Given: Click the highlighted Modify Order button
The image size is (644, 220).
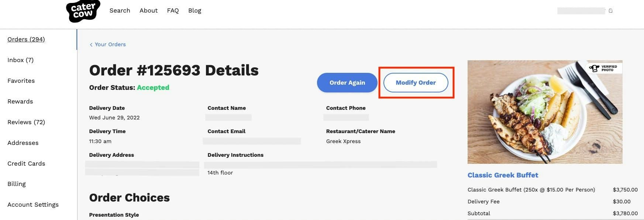Looking at the screenshot, I should (416, 82).
